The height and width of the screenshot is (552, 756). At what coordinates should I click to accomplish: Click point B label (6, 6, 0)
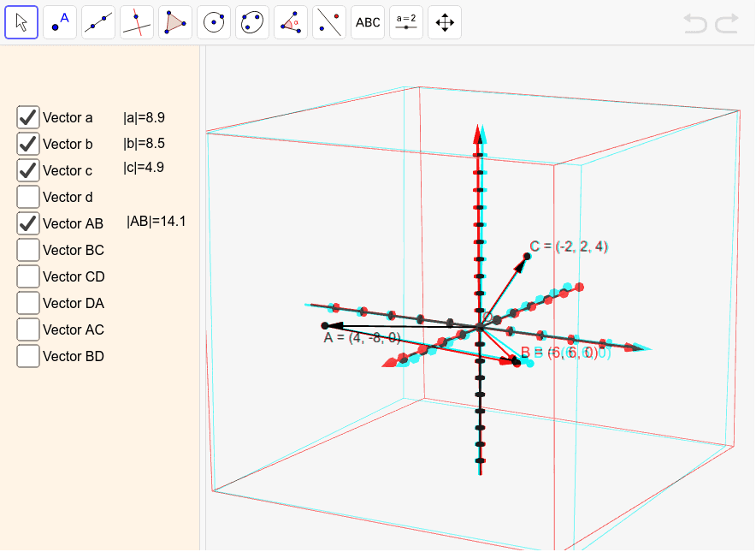[x=565, y=353]
